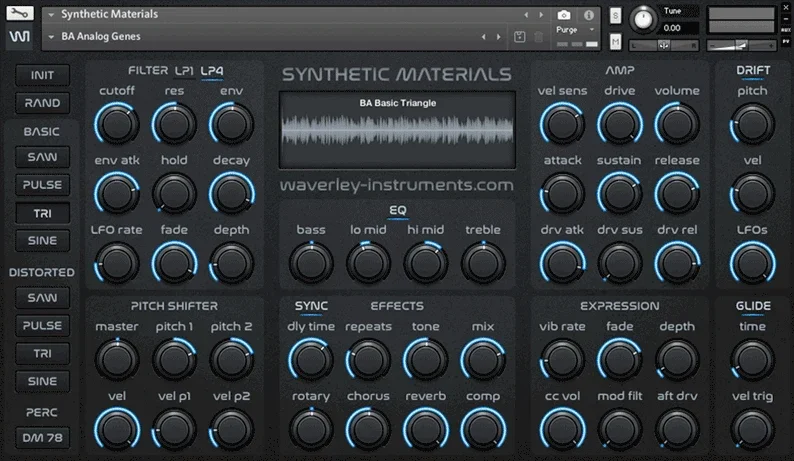Screen dimensions: 794x461
Task: Go to next preset beside BA Analog Genes
Action: coord(499,36)
